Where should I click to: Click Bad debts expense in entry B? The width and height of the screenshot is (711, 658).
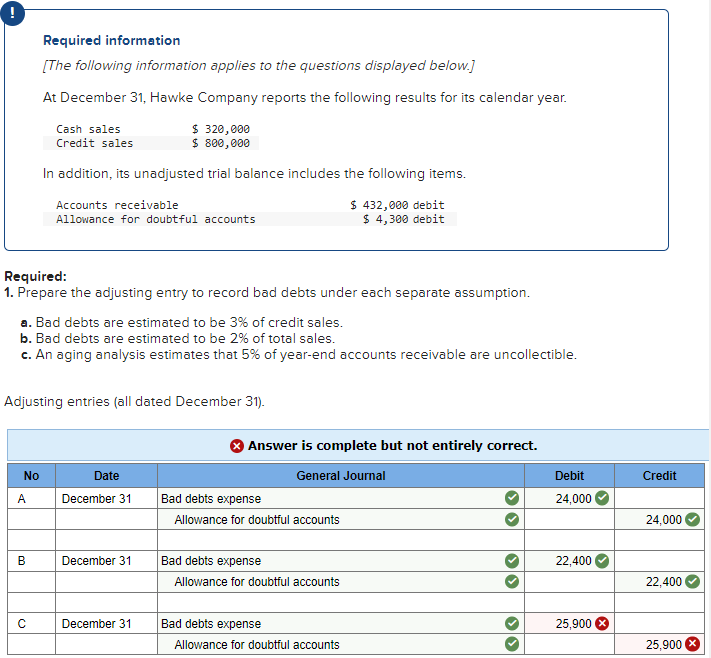pos(211,561)
